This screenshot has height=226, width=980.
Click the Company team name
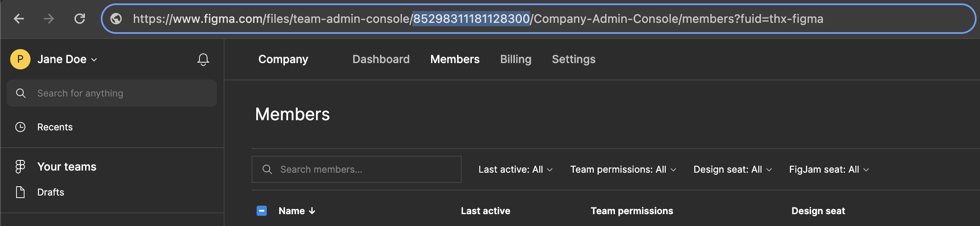click(283, 59)
